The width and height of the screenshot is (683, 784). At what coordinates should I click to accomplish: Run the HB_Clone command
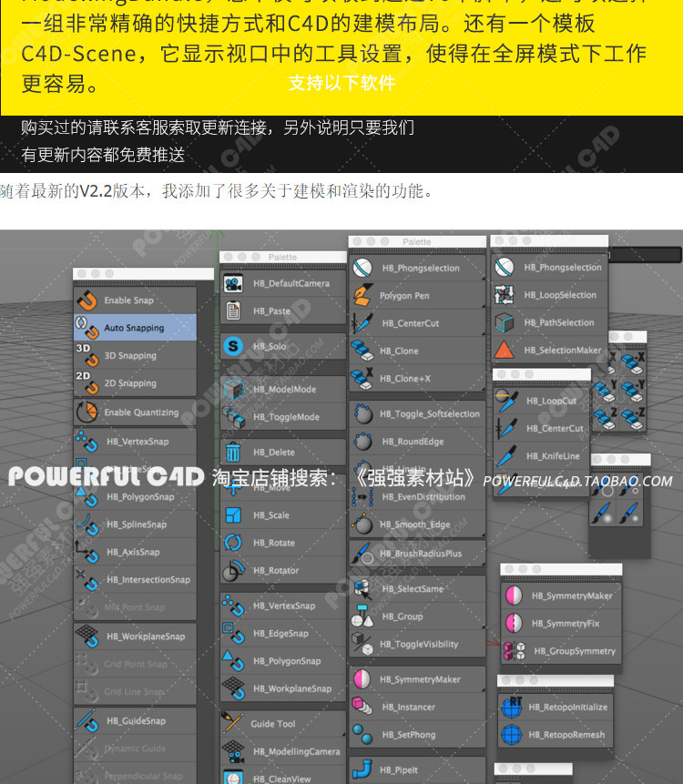pyautogui.click(x=417, y=351)
